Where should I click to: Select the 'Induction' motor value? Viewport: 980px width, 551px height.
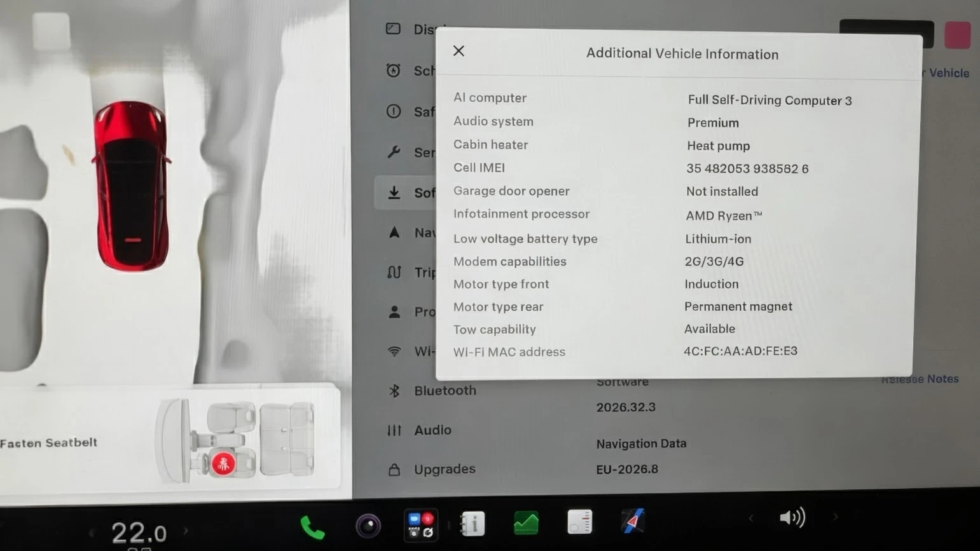[712, 284]
